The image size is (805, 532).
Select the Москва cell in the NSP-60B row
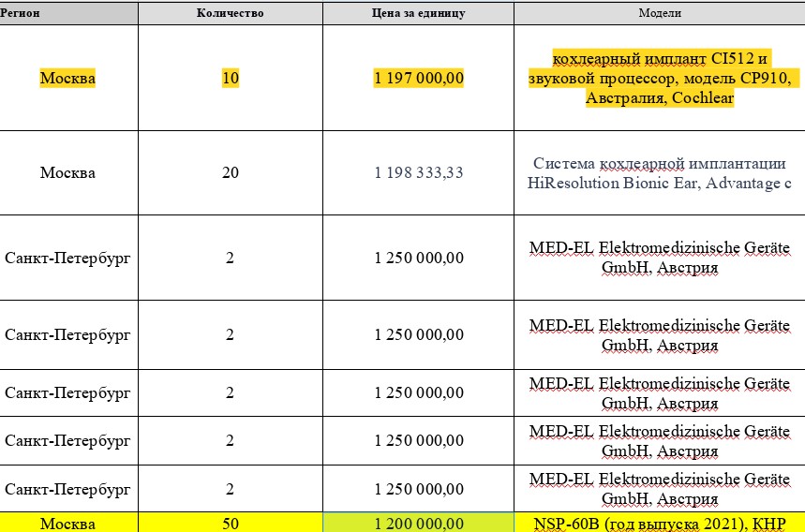pyautogui.click(x=67, y=523)
